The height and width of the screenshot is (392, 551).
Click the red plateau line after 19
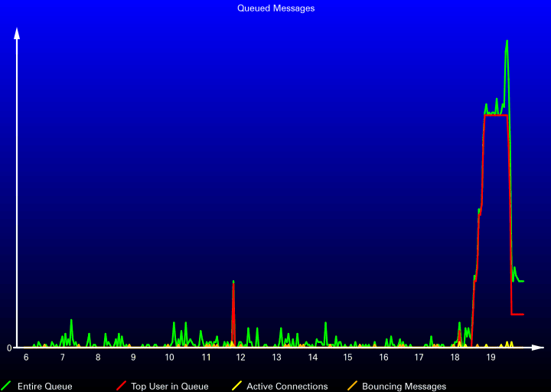[495, 115]
